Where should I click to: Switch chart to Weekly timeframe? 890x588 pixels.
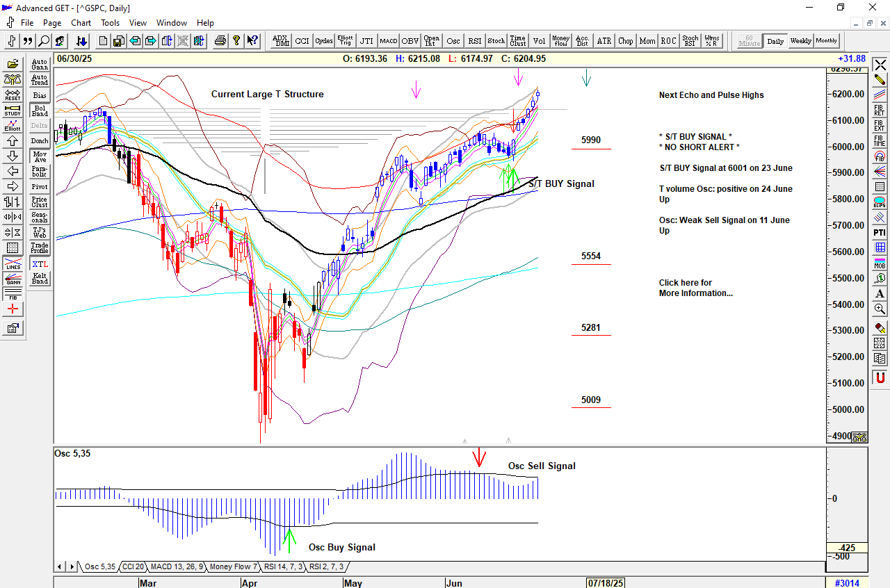[800, 41]
